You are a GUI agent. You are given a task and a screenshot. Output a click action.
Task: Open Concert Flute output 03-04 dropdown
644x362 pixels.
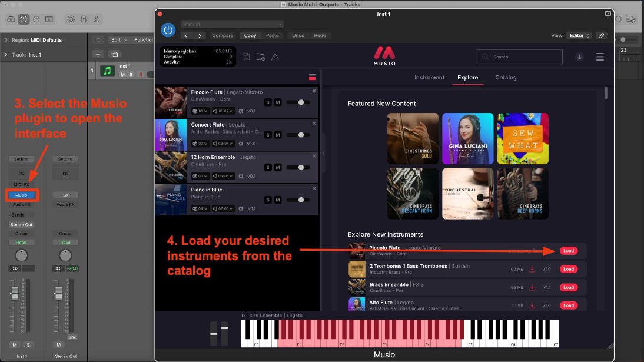pyautogui.click(x=223, y=144)
